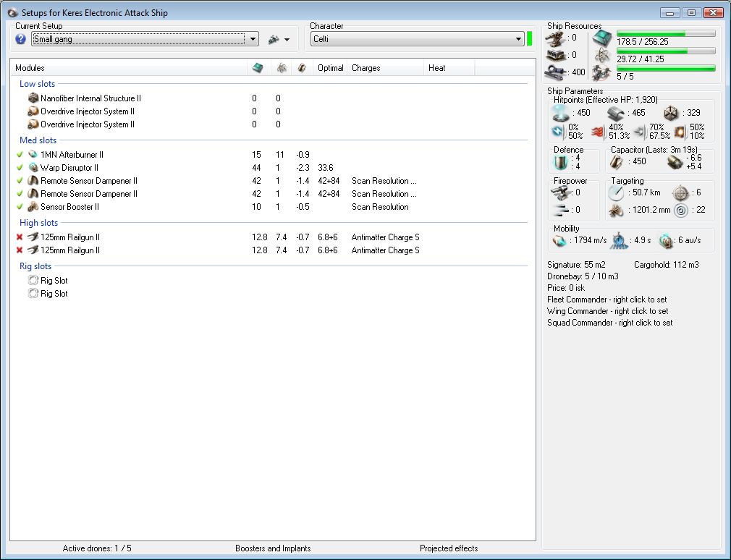Click the blue help question mark icon
Screen dimensions: 731x560
(x=20, y=39)
